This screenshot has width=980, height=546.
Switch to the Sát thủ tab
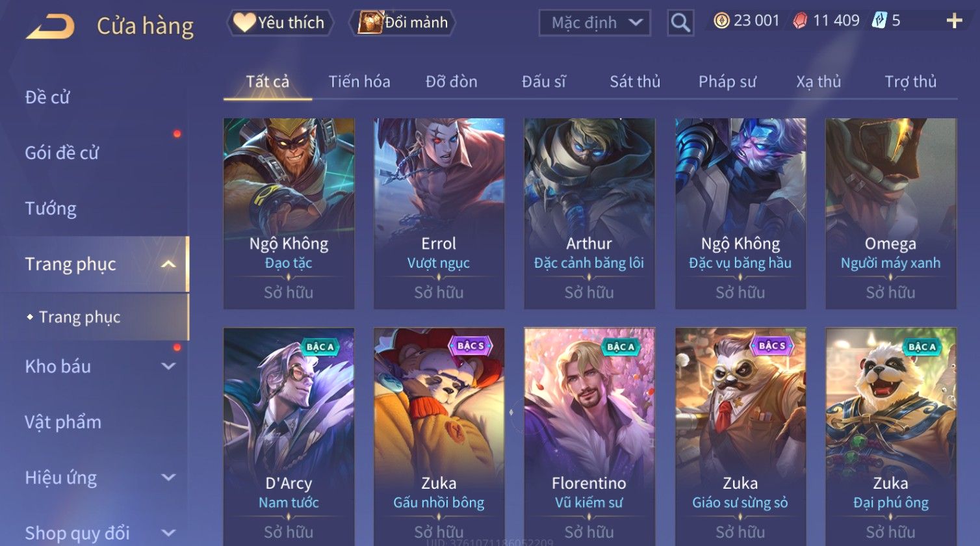[635, 82]
